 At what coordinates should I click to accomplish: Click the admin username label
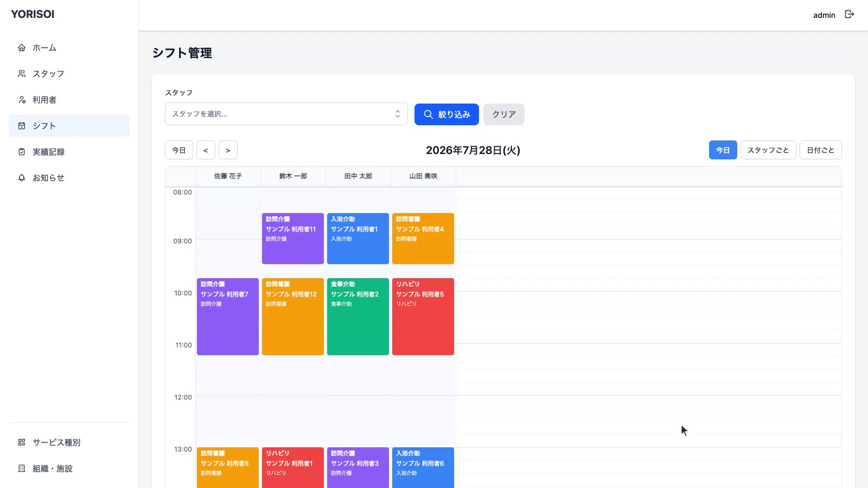(824, 15)
